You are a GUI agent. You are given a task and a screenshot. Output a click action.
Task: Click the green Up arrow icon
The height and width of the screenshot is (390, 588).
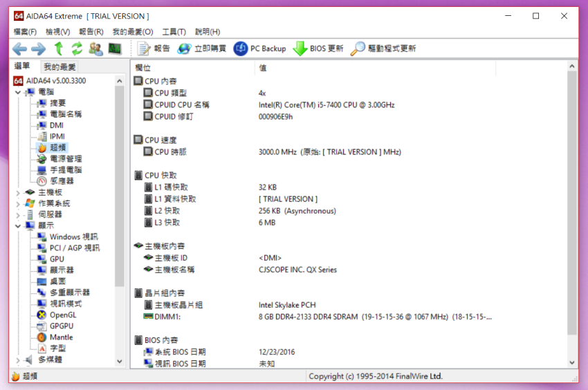(59, 48)
